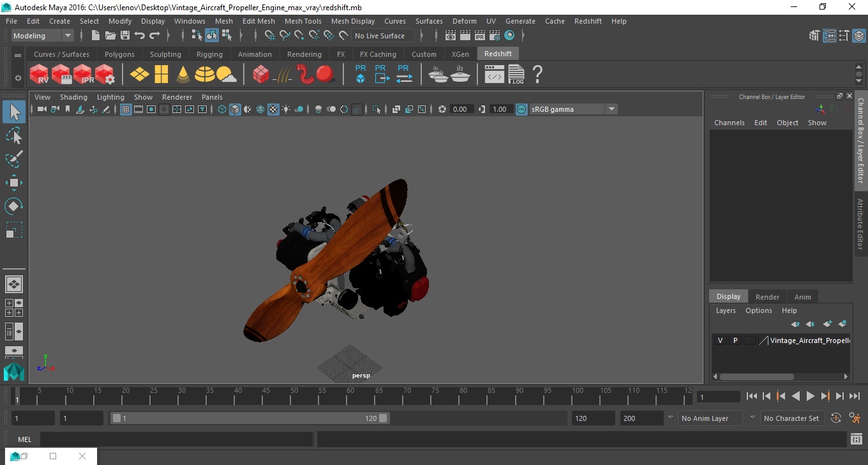Open Redshift RenderView (RV) shelf icon
This screenshot has width=868, height=465.
pos(39,75)
